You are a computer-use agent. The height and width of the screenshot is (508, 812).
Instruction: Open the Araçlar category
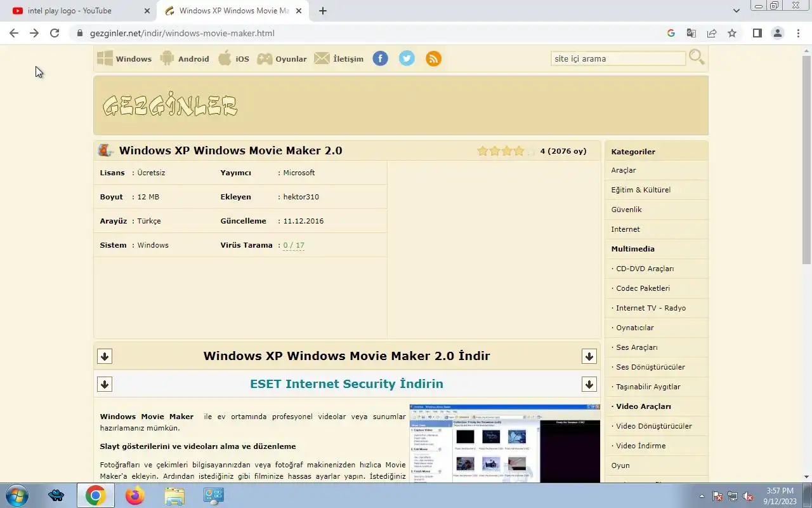coord(624,170)
